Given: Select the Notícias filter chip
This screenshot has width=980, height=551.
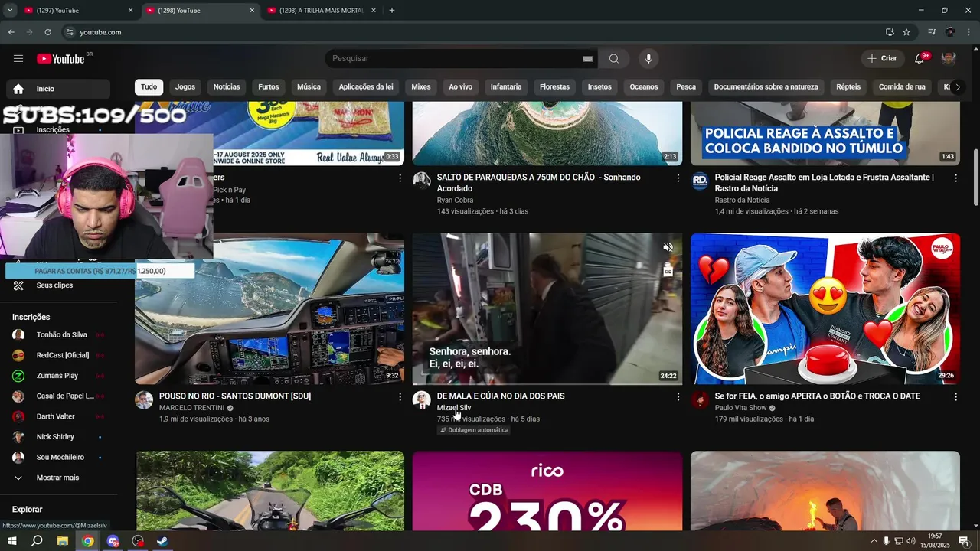Looking at the screenshot, I should click(x=227, y=87).
